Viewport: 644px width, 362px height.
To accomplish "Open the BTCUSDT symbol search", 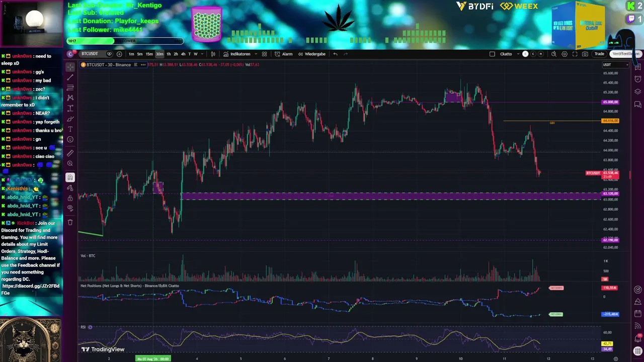I will coord(90,54).
